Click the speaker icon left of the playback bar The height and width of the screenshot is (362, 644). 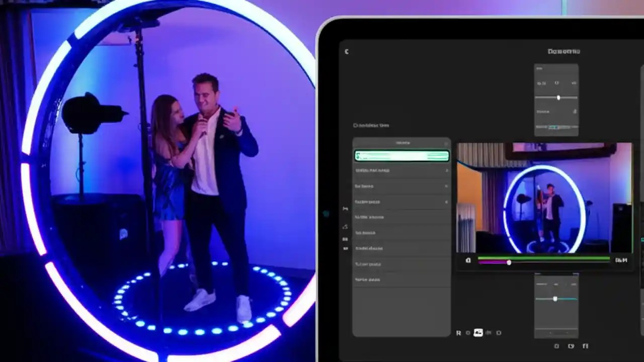(x=468, y=260)
